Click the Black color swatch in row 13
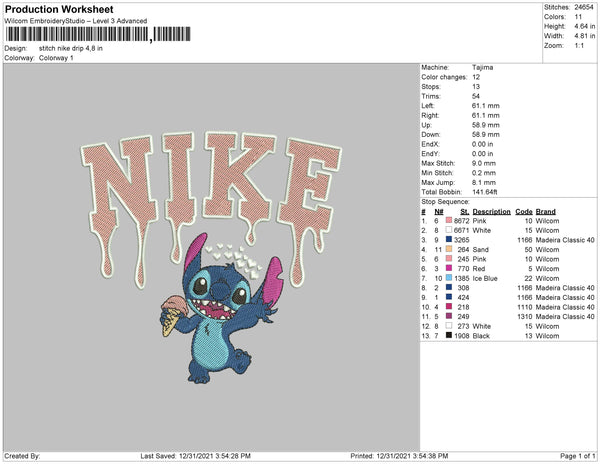The width and height of the screenshot is (600, 464). click(x=449, y=335)
